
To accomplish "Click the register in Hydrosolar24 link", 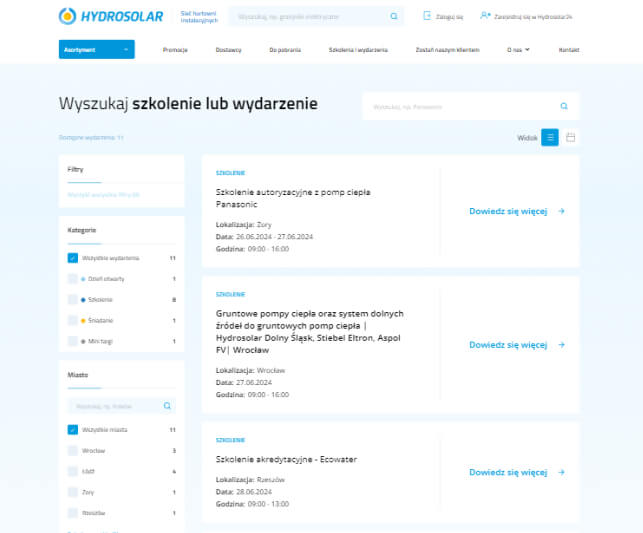I will [533, 17].
